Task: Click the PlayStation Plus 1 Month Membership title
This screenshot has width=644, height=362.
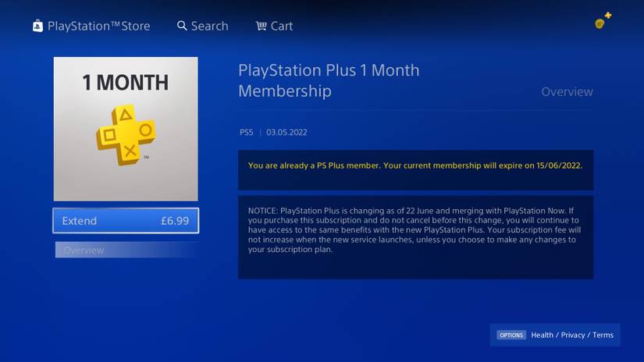Action: pyautogui.click(x=329, y=80)
